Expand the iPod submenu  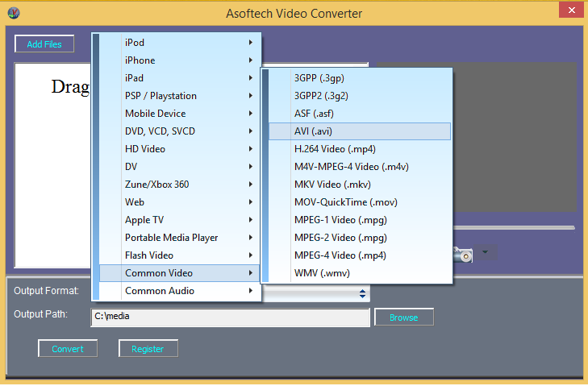[180, 43]
